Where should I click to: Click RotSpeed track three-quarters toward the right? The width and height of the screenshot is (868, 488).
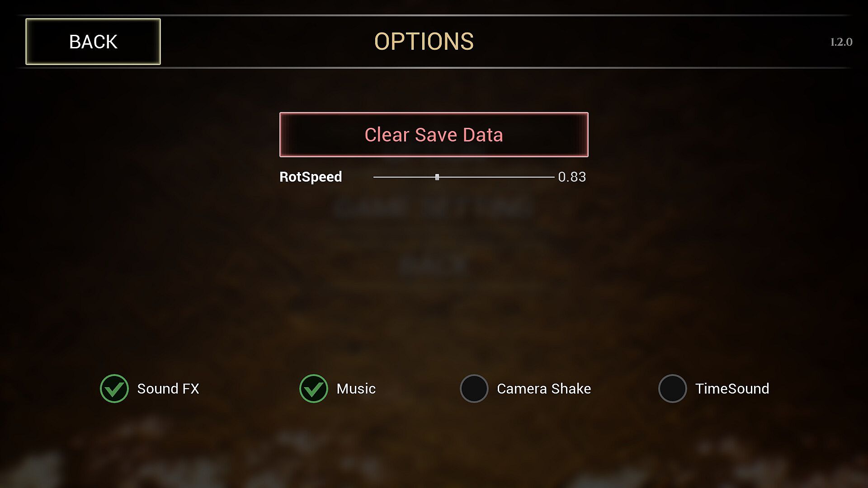pos(509,177)
